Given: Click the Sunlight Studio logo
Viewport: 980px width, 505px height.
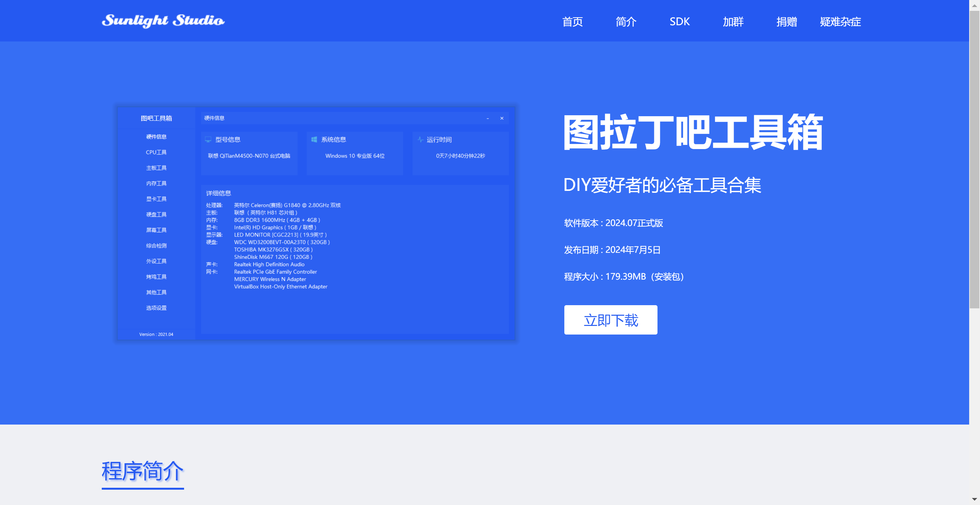Looking at the screenshot, I should coord(163,20).
